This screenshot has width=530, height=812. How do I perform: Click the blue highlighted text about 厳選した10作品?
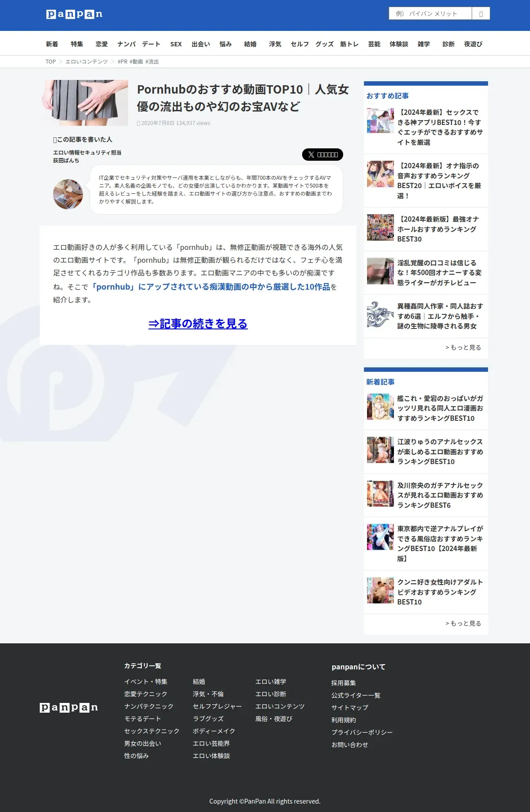pos(210,287)
